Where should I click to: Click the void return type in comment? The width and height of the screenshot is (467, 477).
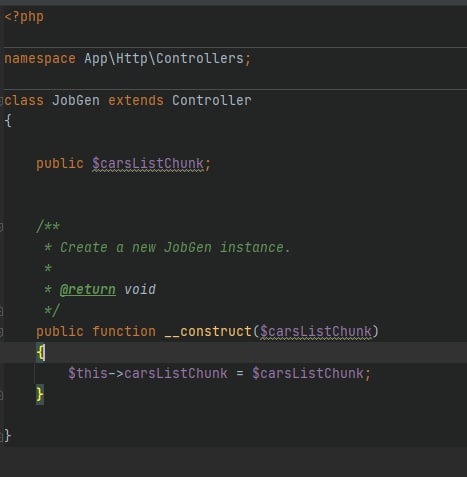(140, 289)
